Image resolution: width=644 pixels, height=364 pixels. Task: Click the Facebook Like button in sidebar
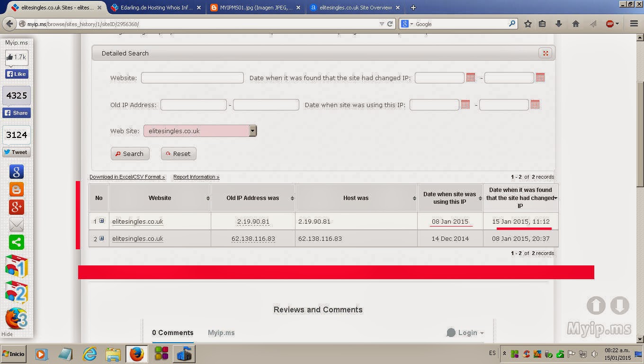pyautogui.click(x=17, y=74)
